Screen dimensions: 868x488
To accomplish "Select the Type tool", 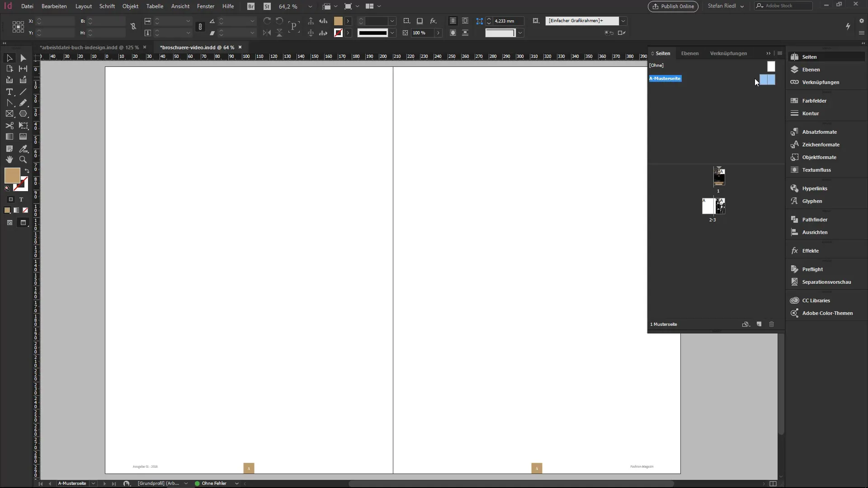I will [x=9, y=92].
